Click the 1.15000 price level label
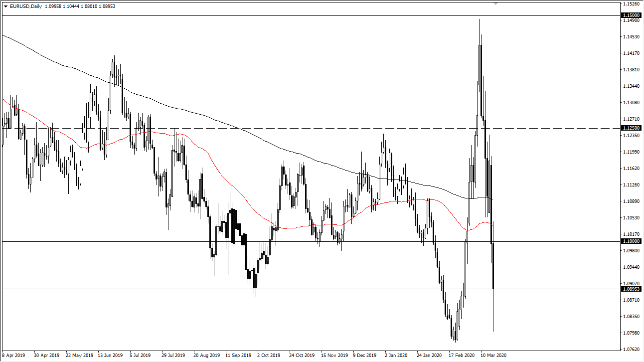The height and width of the screenshot is (362, 644). [x=631, y=16]
